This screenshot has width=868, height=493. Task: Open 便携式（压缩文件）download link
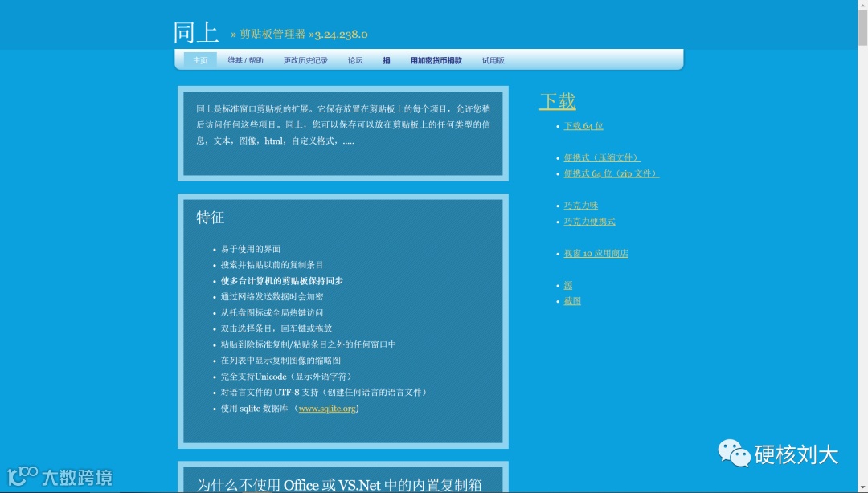(x=602, y=157)
